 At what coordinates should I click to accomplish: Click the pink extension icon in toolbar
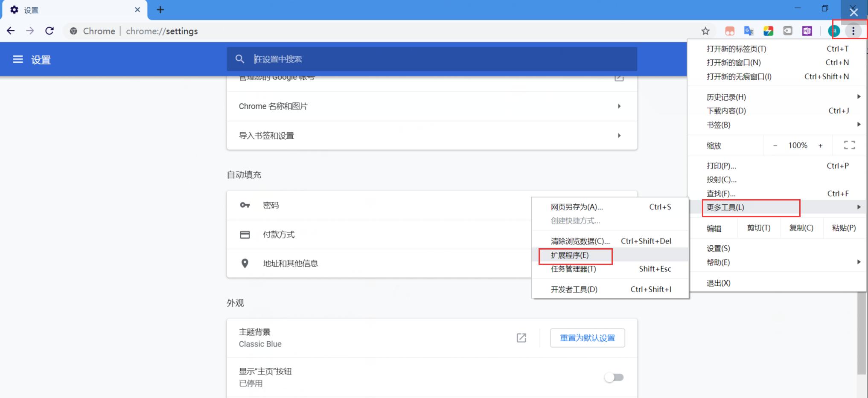coord(730,31)
